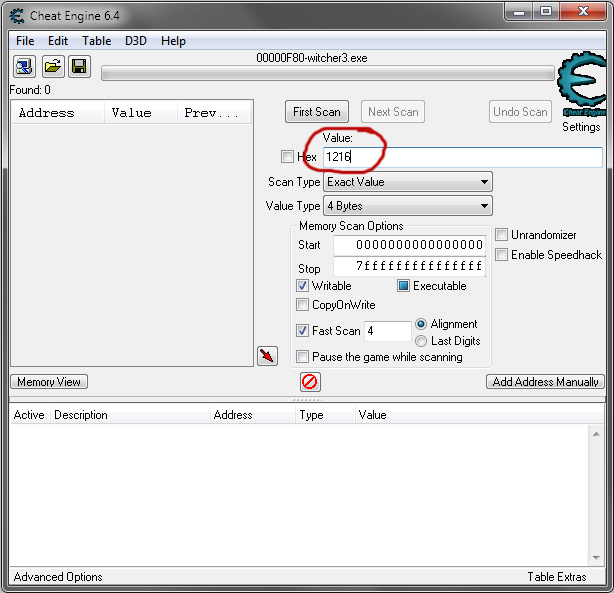Close the Cheat Engine window
The height and width of the screenshot is (593, 614).
583,11
